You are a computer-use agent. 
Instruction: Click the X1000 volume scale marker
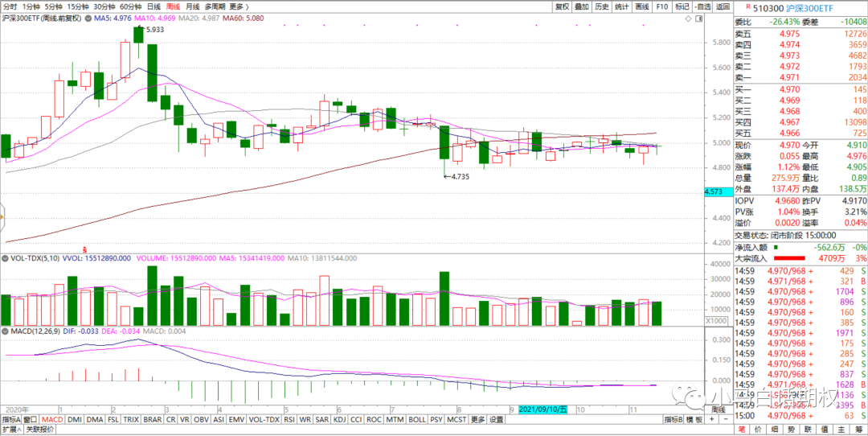[716, 320]
